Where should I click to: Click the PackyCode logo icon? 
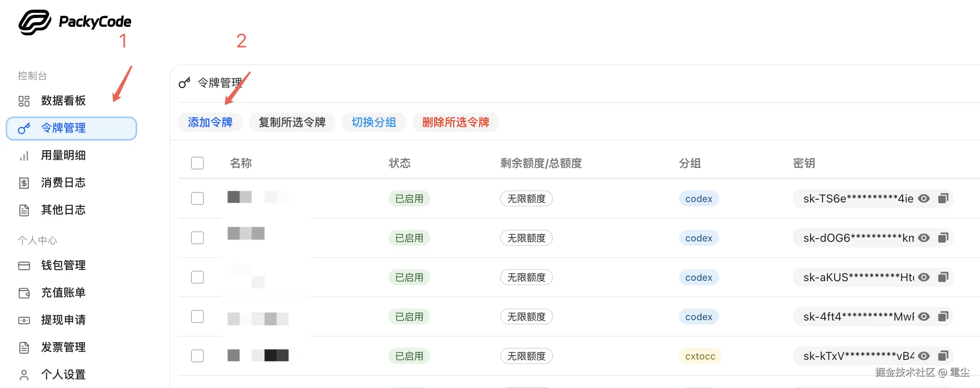35,22
